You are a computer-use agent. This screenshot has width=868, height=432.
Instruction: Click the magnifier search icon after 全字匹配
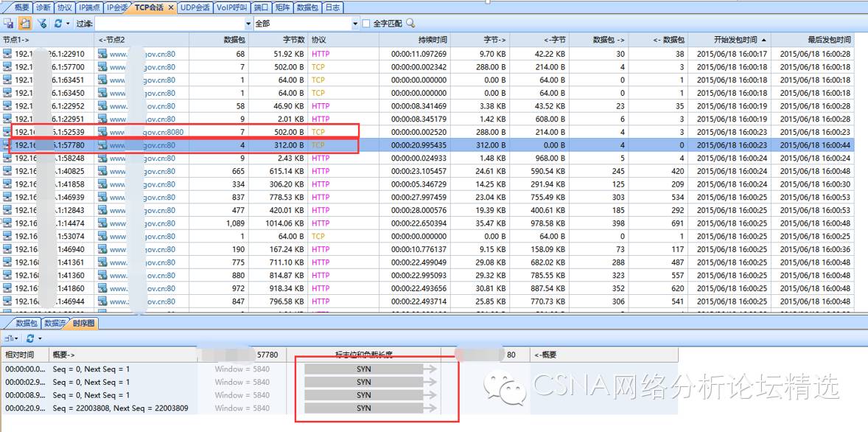click(x=410, y=24)
